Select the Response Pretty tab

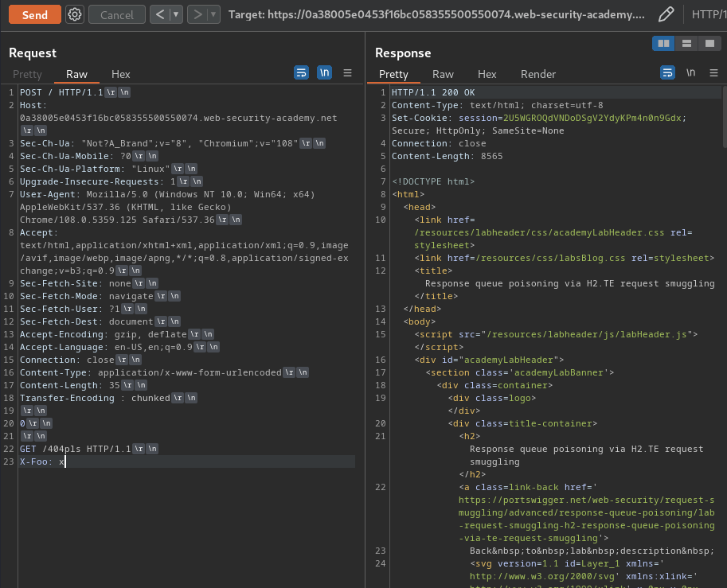pyautogui.click(x=393, y=74)
